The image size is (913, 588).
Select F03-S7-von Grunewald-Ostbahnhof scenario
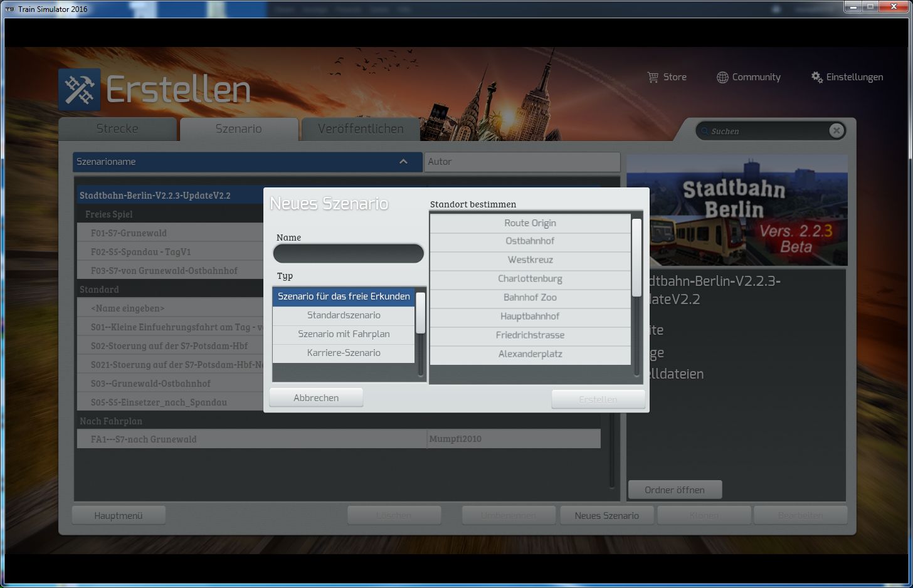170,270
